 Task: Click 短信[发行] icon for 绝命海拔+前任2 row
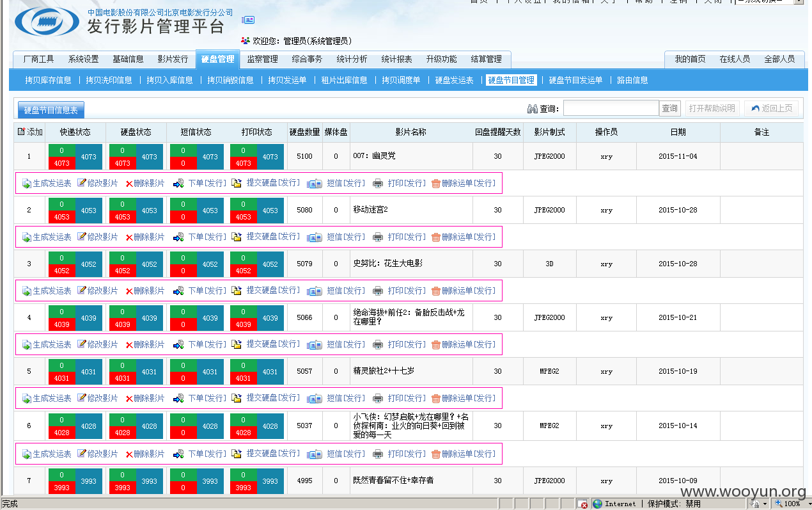pyautogui.click(x=314, y=345)
